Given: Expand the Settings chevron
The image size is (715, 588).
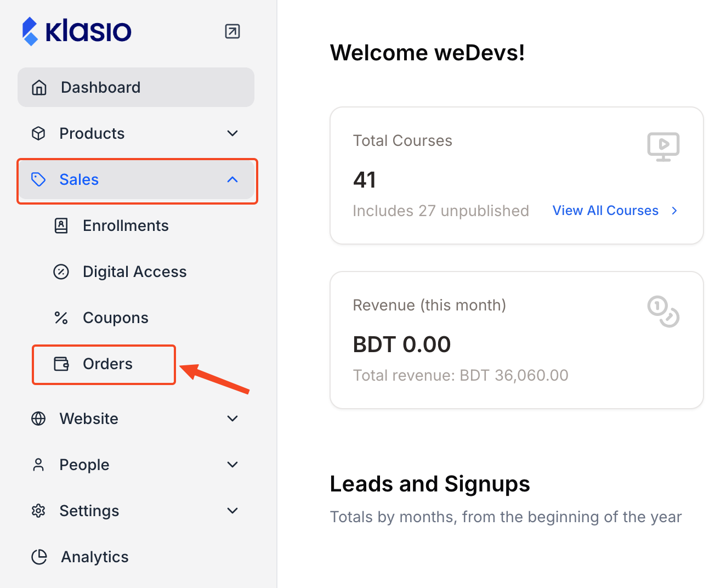Looking at the screenshot, I should [x=232, y=511].
